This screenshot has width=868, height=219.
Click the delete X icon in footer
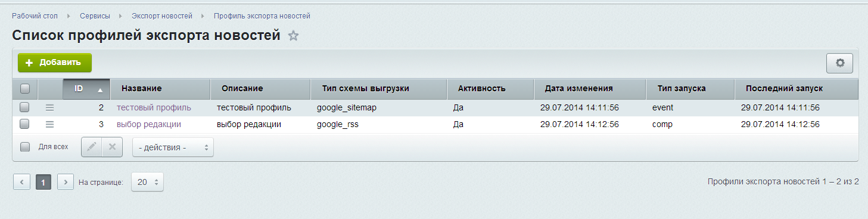pyautogui.click(x=112, y=147)
